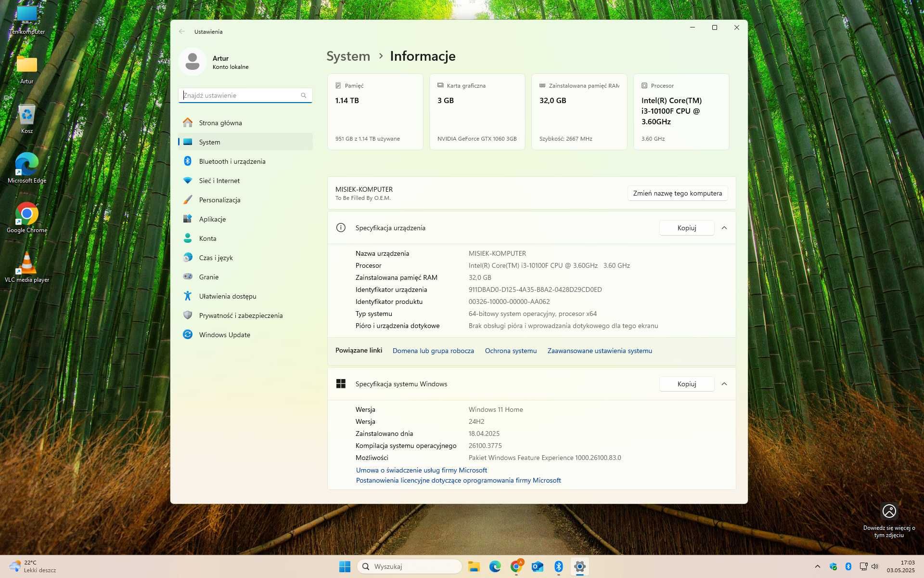Open Bluetooth app in taskbar

tap(559, 566)
